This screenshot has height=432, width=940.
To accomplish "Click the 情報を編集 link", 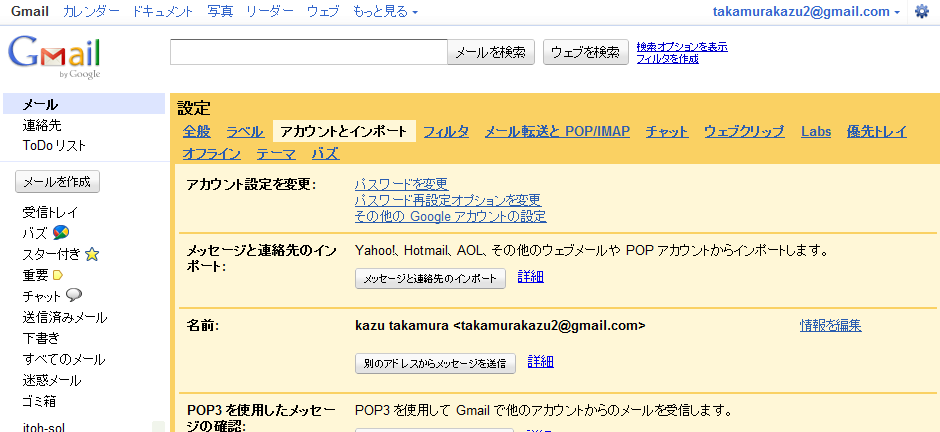I will point(831,326).
